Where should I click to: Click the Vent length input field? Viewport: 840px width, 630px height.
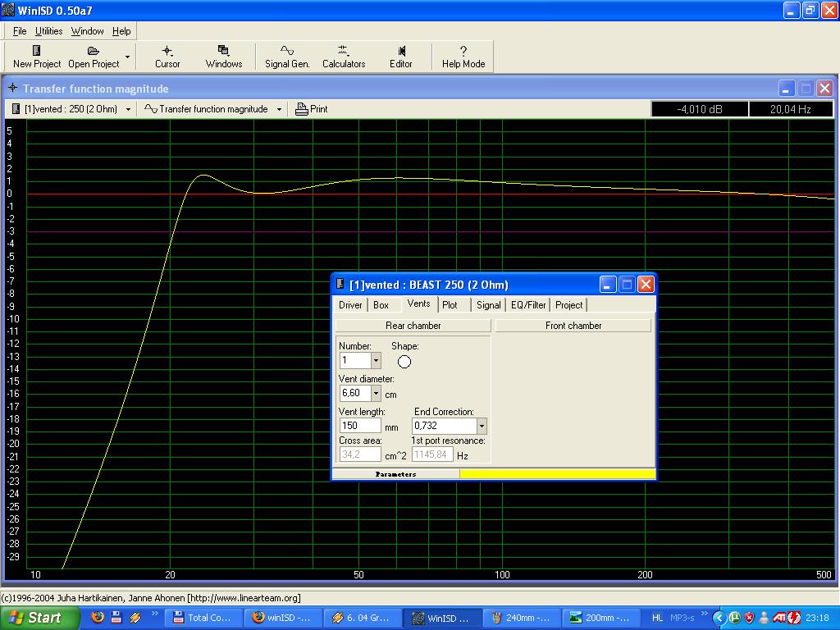pos(360,426)
